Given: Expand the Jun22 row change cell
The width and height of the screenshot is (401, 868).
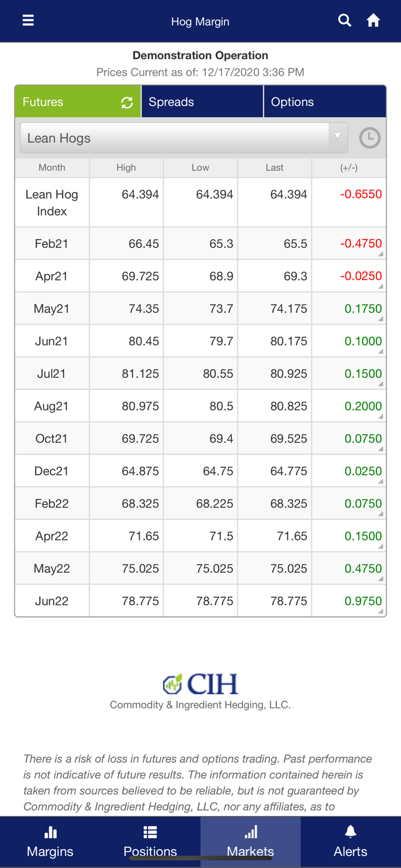Looking at the screenshot, I should [x=349, y=601].
